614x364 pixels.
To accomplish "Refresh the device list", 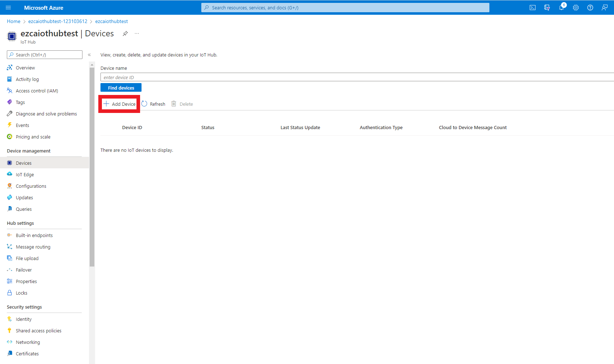I will (x=153, y=104).
